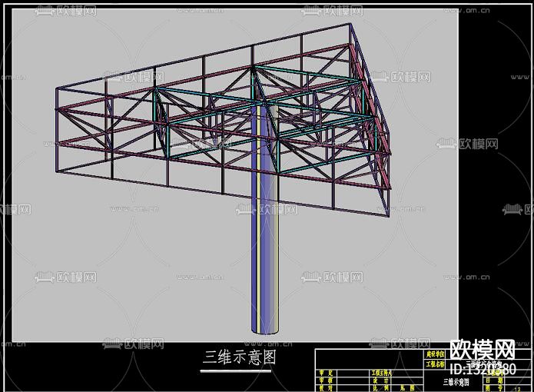Click the "工程主持人" cell in the title block
Viewport: 534px width, 392px height.
pos(382,374)
